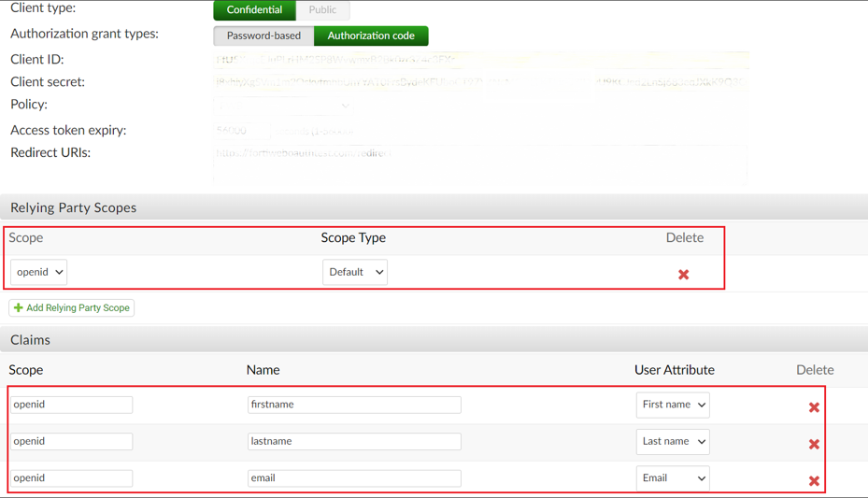Click the firstname claim Name field

pos(353,405)
